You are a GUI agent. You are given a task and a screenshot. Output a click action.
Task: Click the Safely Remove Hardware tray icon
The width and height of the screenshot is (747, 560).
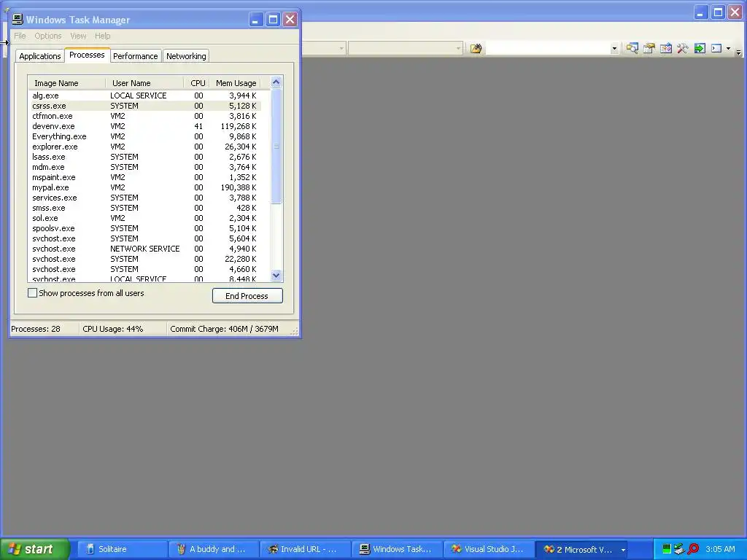click(x=680, y=549)
